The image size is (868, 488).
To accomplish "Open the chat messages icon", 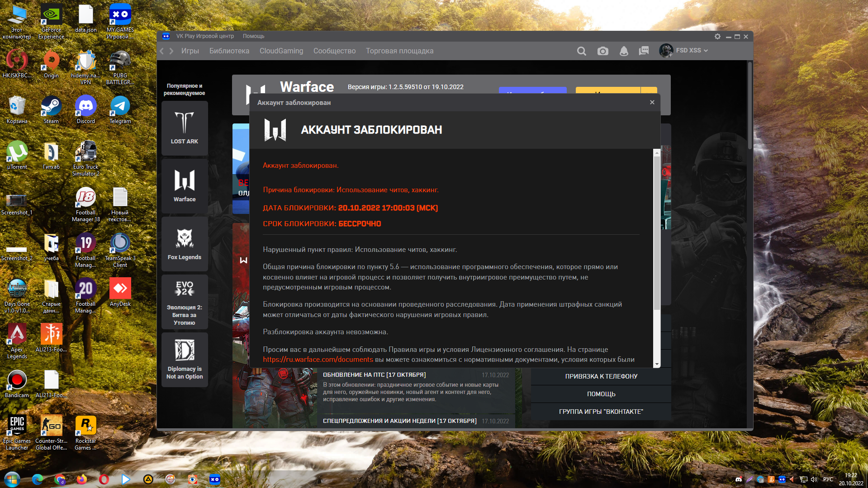I will coord(644,51).
